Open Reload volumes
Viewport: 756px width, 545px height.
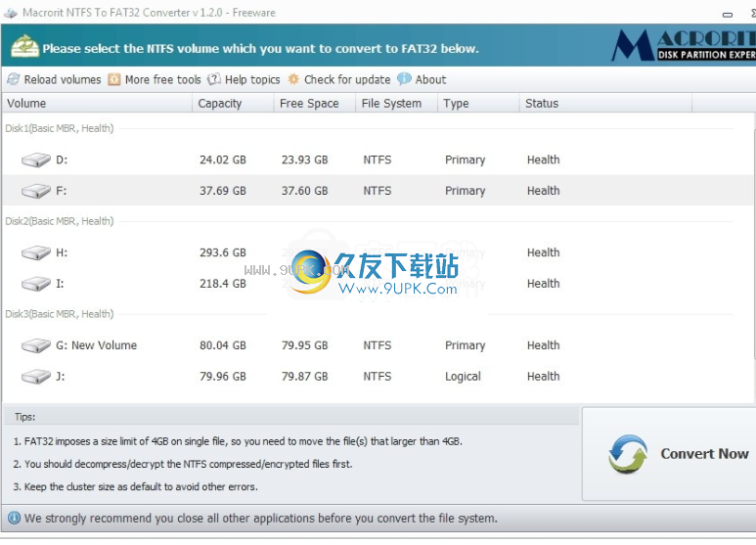coord(54,79)
